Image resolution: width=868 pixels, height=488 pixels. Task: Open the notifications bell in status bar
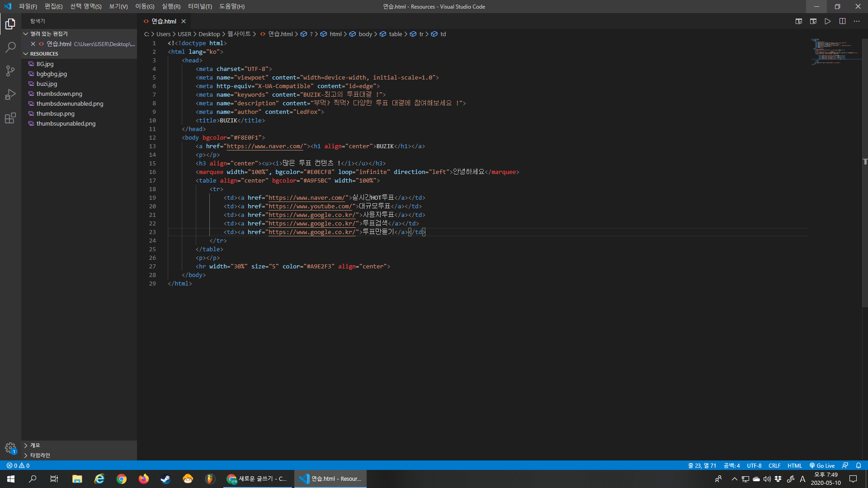click(x=859, y=465)
